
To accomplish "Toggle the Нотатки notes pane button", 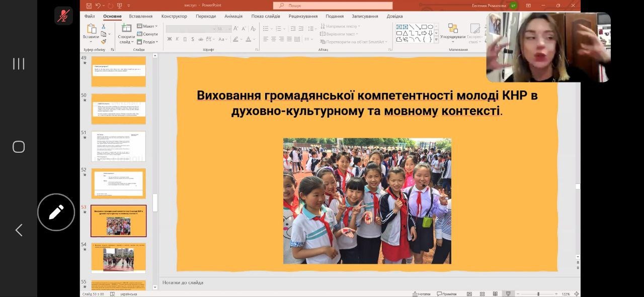I will [421, 294].
